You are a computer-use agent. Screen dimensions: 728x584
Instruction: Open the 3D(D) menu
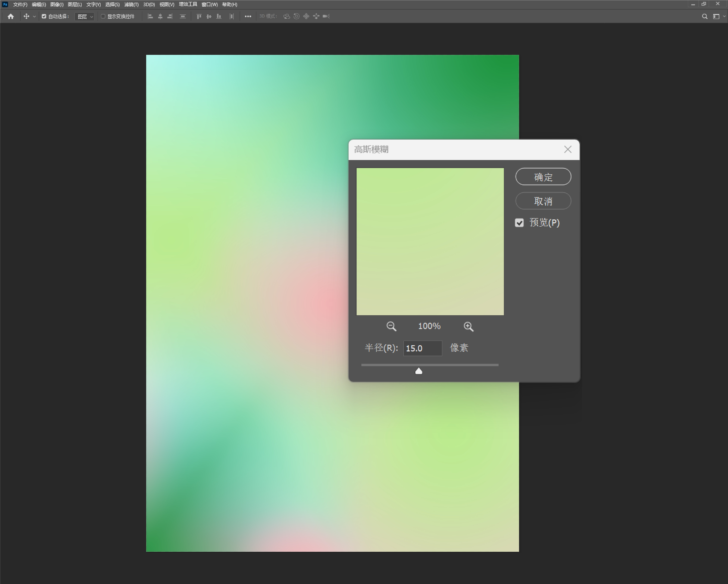click(x=149, y=4)
